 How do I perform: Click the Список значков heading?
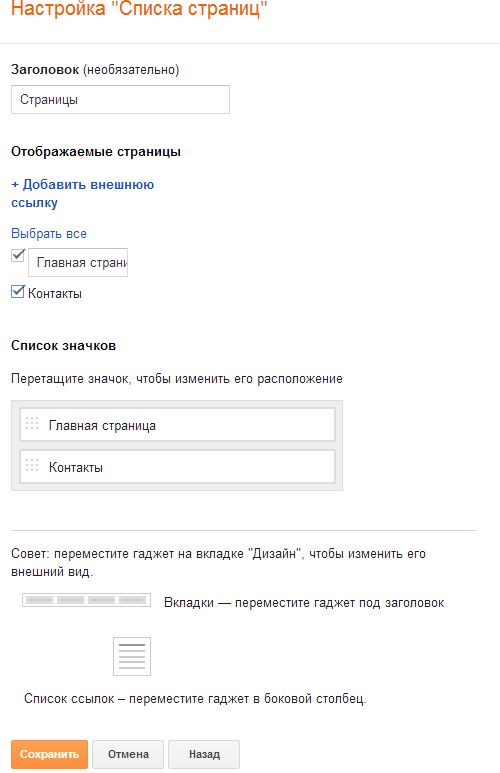(x=64, y=346)
